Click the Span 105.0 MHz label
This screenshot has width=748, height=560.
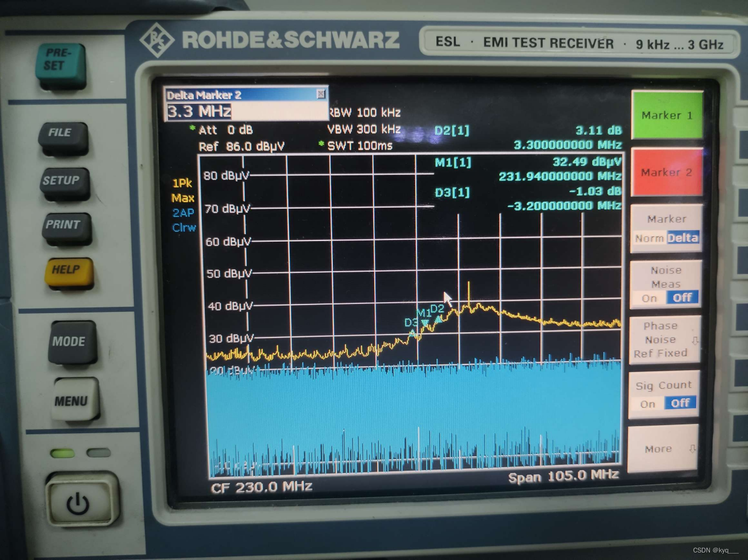click(x=563, y=476)
